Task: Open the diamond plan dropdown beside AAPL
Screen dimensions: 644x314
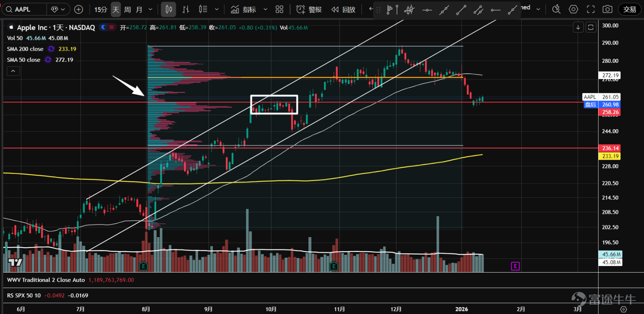Action: coord(58,9)
